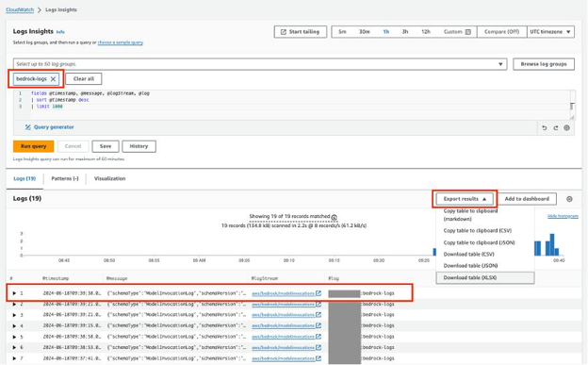Open the UTC timezone dropdown
The width and height of the screenshot is (588, 365).
550,32
